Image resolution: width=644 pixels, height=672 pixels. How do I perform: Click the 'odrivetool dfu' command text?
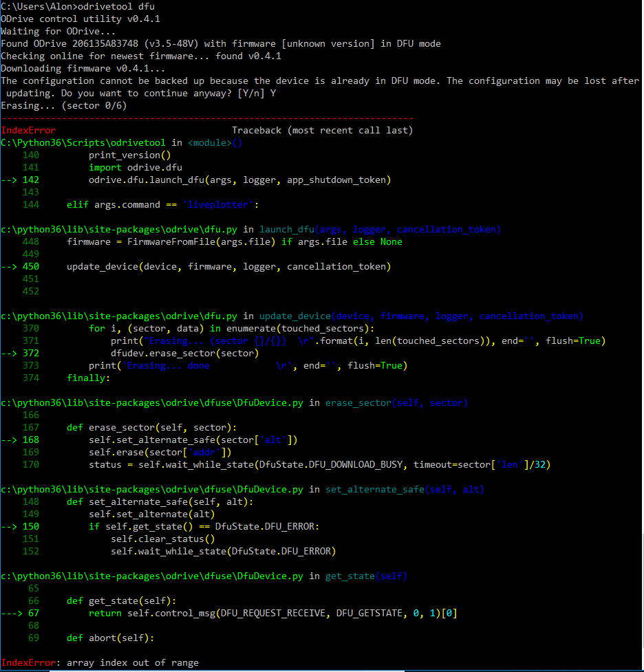[116, 6]
